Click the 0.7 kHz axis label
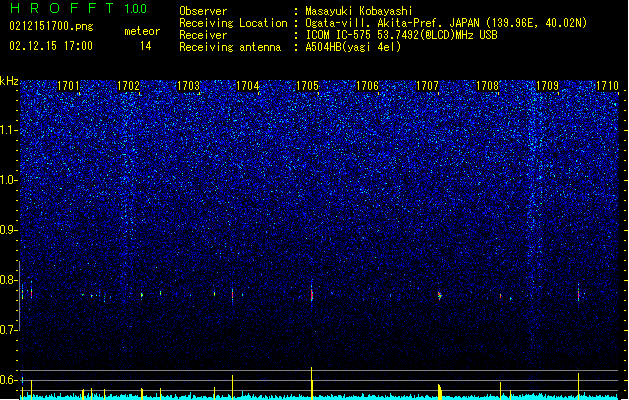629x400 pixels. [x=9, y=330]
